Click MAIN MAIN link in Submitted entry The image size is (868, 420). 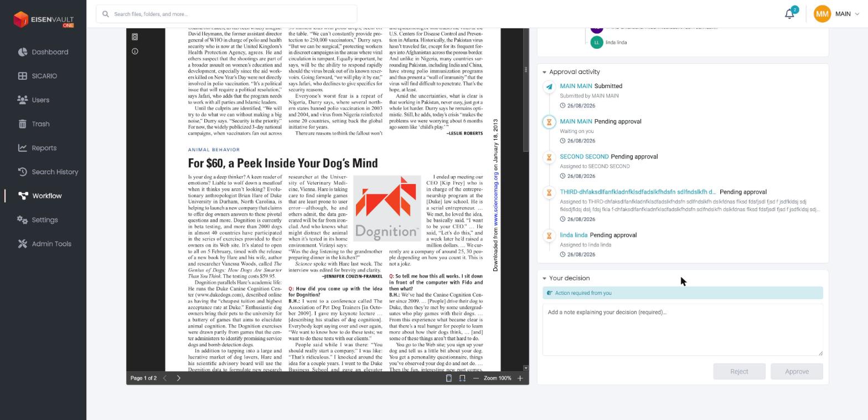click(x=576, y=86)
